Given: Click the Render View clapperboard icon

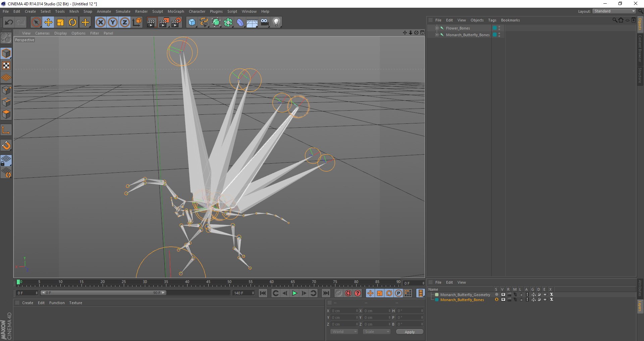Looking at the screenshot, I should click(x=151, y=22).
